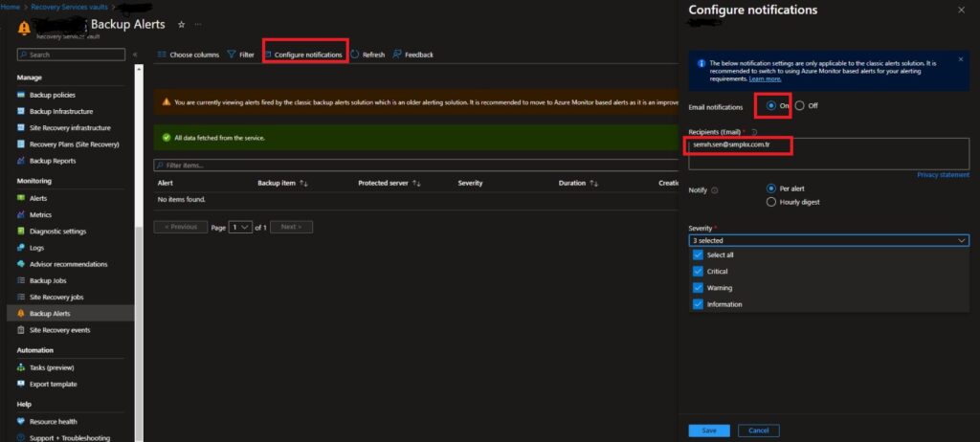The height and width of the screenshot is (442, 980).
Task: Open the Feedback icon in toolbar
Action: (397, 55)
